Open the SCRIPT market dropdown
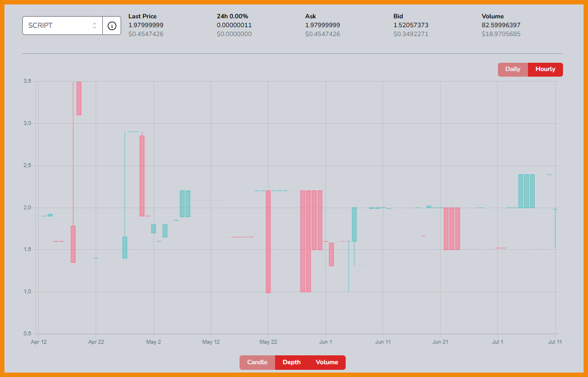588x377 pixels. 62,26
